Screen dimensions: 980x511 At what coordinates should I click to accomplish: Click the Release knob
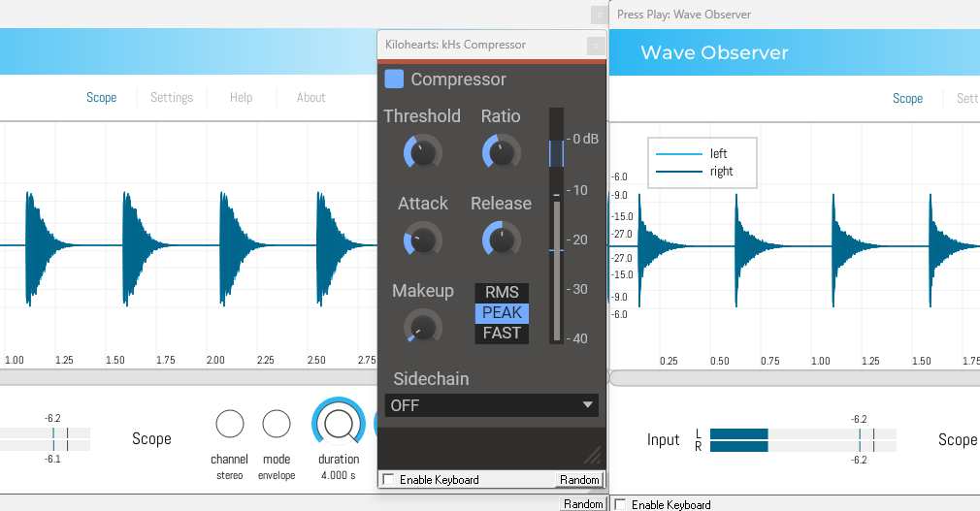[x=501, y=240]
